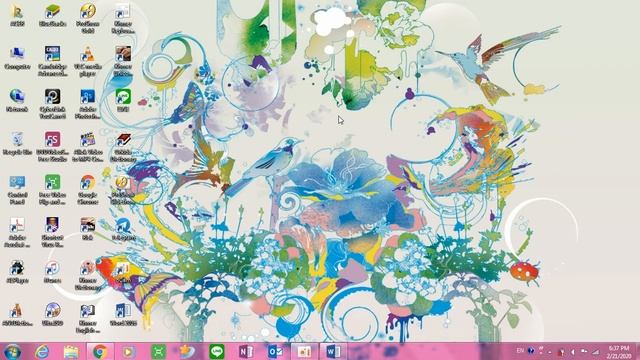Screen dimensions: 640x360
Task: Open the red book dictionary desktop shortcut
Action: tap(123, 147)
